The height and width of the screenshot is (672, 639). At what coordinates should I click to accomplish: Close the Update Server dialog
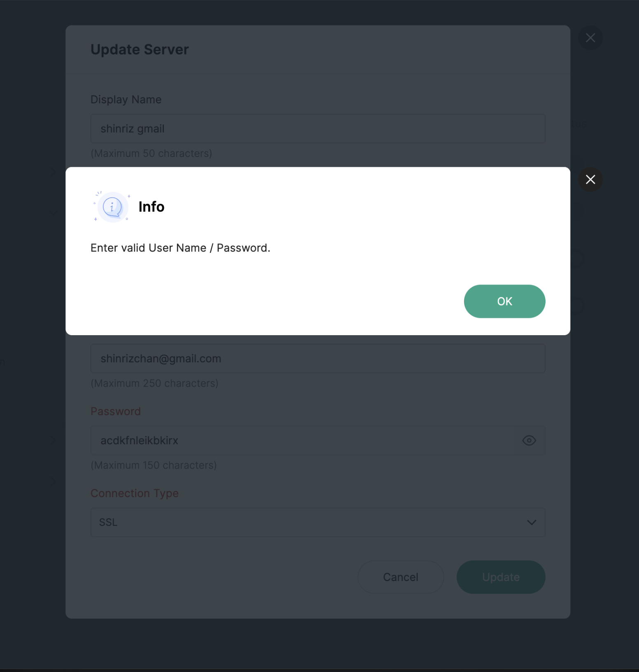590,38
